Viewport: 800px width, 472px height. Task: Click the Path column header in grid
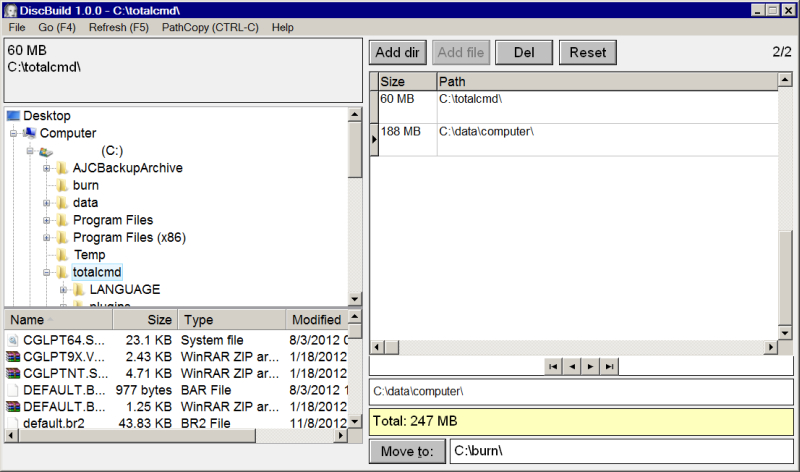[607, 82]
